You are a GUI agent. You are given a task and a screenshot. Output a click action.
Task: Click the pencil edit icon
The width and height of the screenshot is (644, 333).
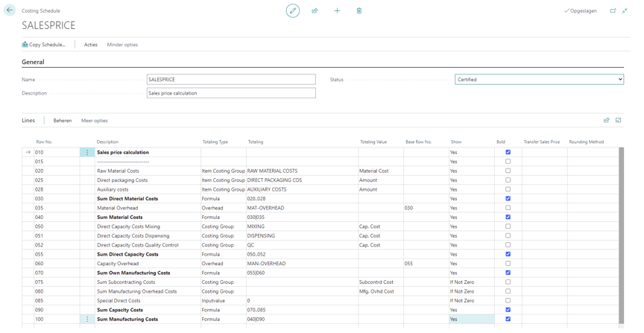click(293, 10)
